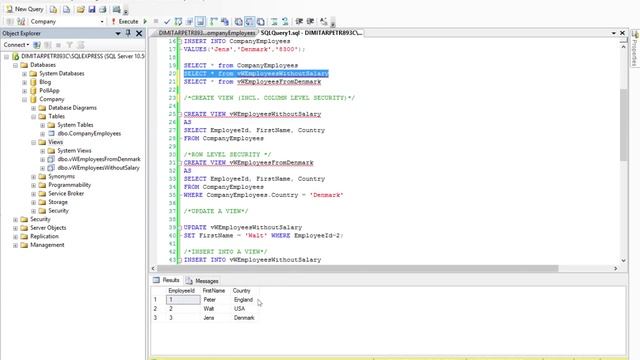Collapse the CREATE VIEW vWEmployeesWithoutSalary code block

(x=179, y=114)
